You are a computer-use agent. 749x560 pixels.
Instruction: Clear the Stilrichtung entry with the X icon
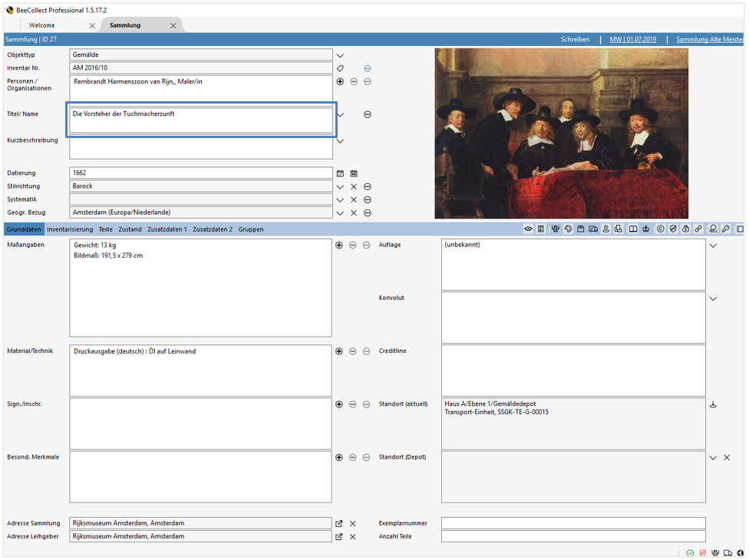352,186
